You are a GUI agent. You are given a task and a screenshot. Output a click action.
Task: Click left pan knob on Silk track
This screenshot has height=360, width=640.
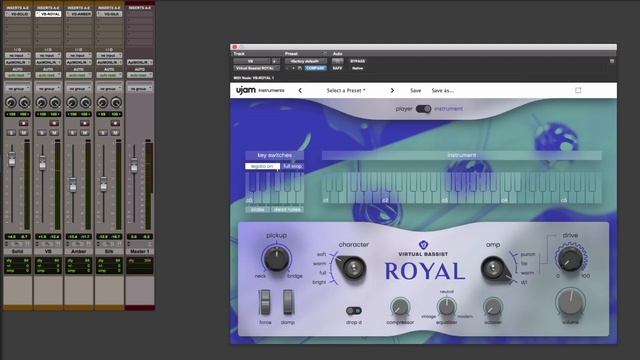(x=102, y=102)
